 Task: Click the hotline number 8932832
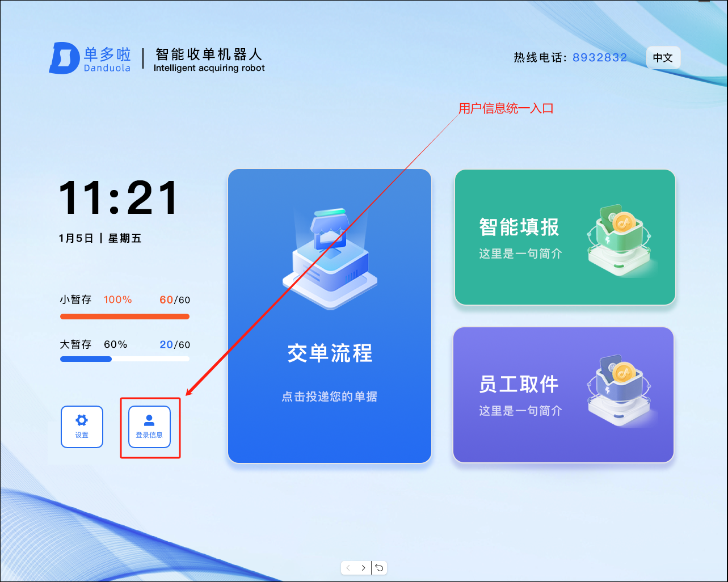tap(600, 58)
